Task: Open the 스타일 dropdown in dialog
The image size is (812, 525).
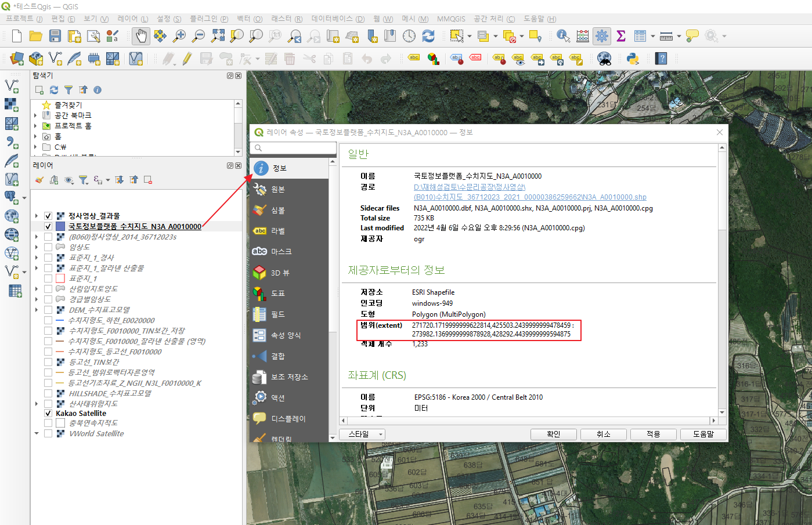Action: click(x=363, y=434)
